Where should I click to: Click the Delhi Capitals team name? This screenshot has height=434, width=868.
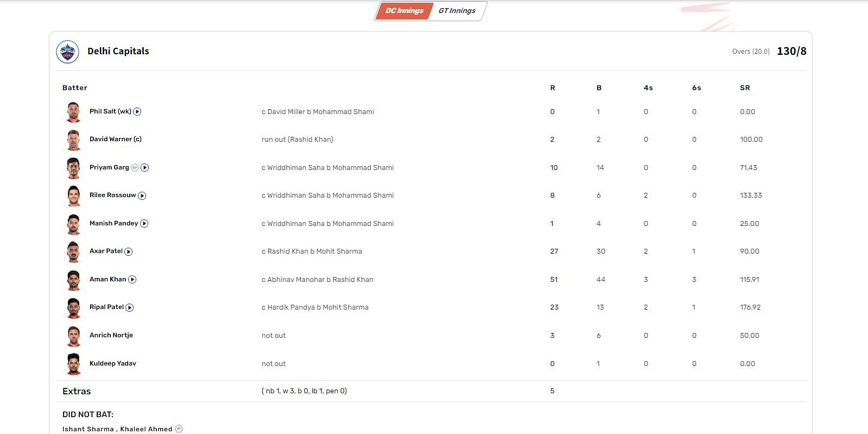(118, 51)
